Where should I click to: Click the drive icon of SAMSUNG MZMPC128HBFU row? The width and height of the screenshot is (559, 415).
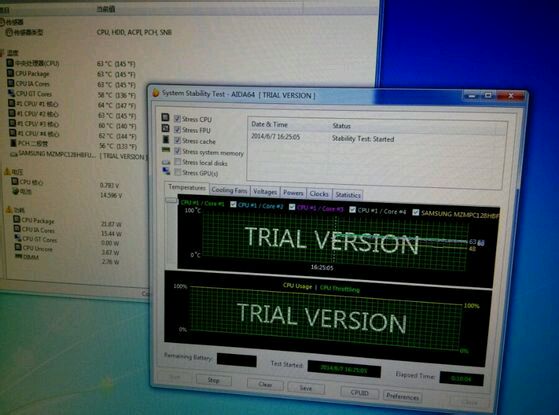(14, 154)
